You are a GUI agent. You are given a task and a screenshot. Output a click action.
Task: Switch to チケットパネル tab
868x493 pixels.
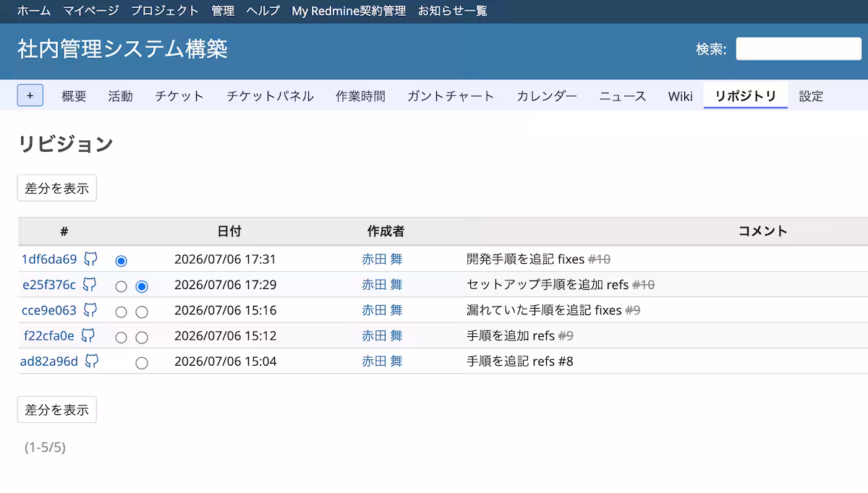coord(271,96)
